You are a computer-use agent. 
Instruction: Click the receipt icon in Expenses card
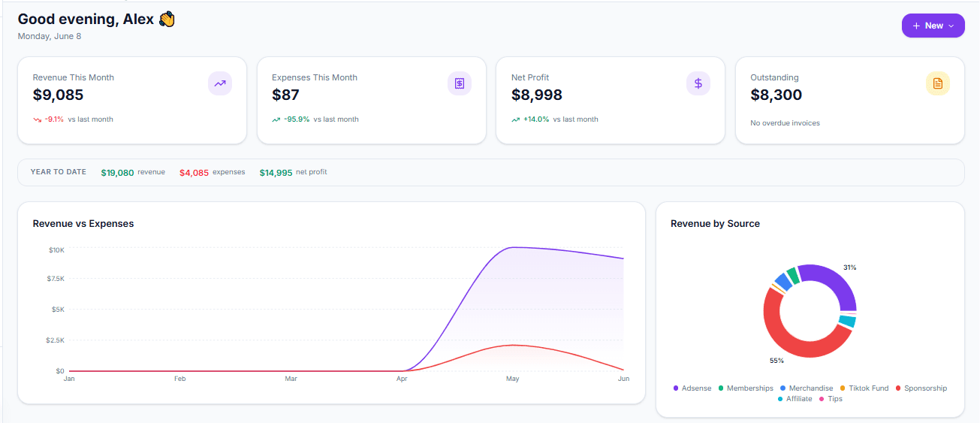click(x=460, y=83)
